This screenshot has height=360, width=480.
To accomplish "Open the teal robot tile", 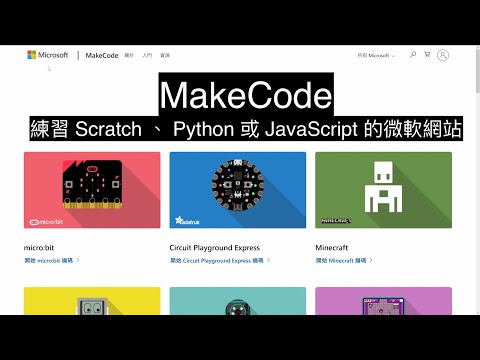I will (238, 301).
